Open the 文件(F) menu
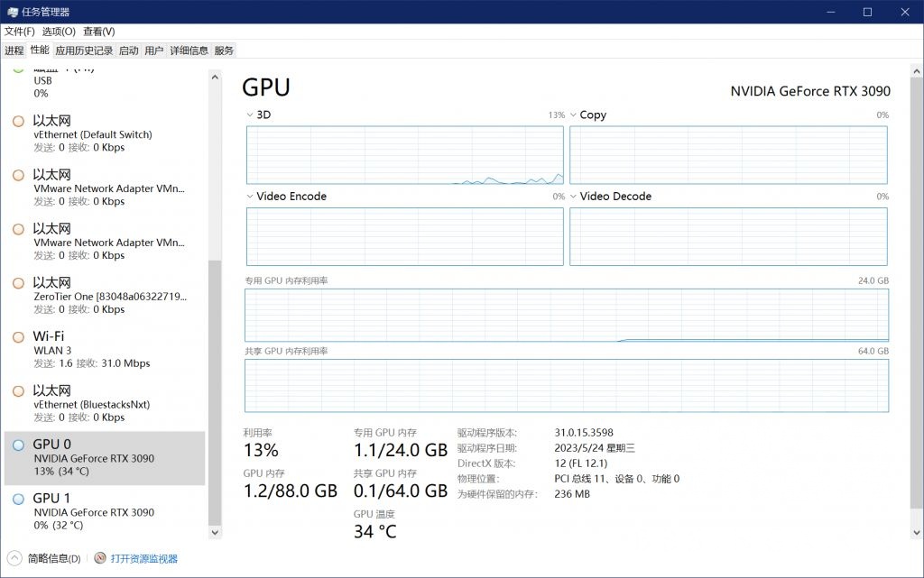This screenshot has width=924, height=578. pos(20,32)
